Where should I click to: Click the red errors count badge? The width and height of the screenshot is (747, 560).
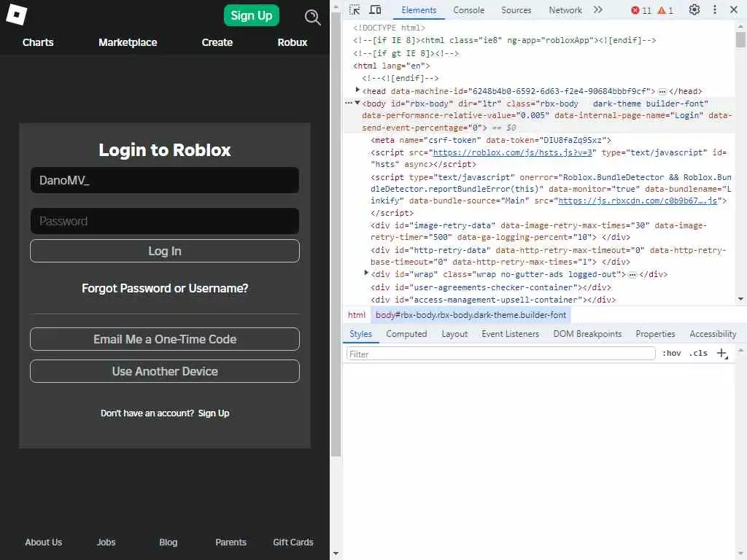[x=640, y=10]
